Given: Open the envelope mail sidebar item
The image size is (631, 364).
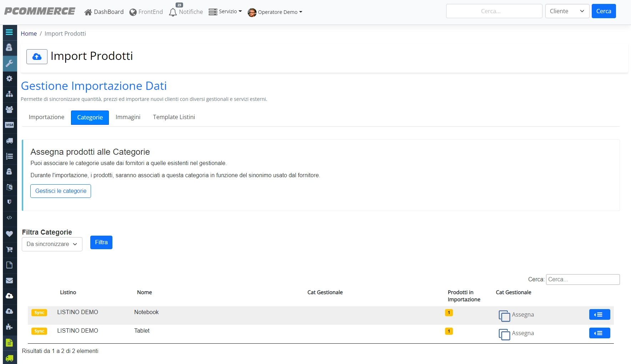Looking at the screenshot, I should pyautogui.click(x=9, y=281).
